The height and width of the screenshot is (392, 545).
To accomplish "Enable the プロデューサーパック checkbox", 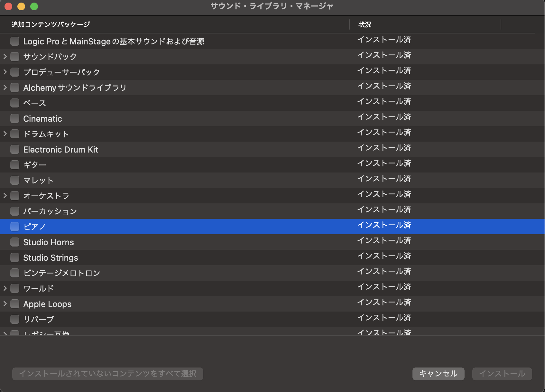I will click(15, 72).
